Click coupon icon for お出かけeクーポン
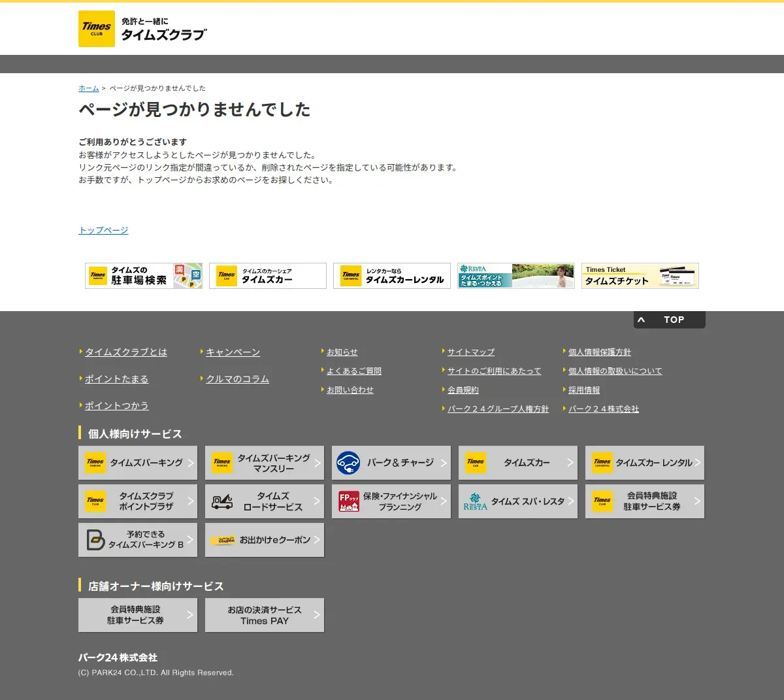This screenshot has height=700, width=784. (x=222, y=541)
